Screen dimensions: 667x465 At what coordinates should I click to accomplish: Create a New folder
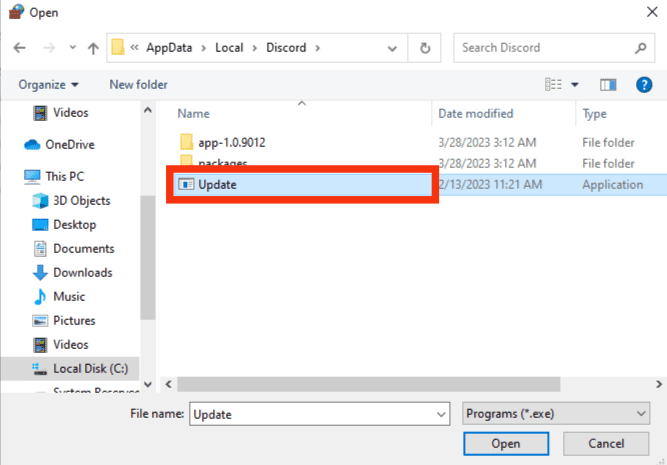tap(138, 85)
